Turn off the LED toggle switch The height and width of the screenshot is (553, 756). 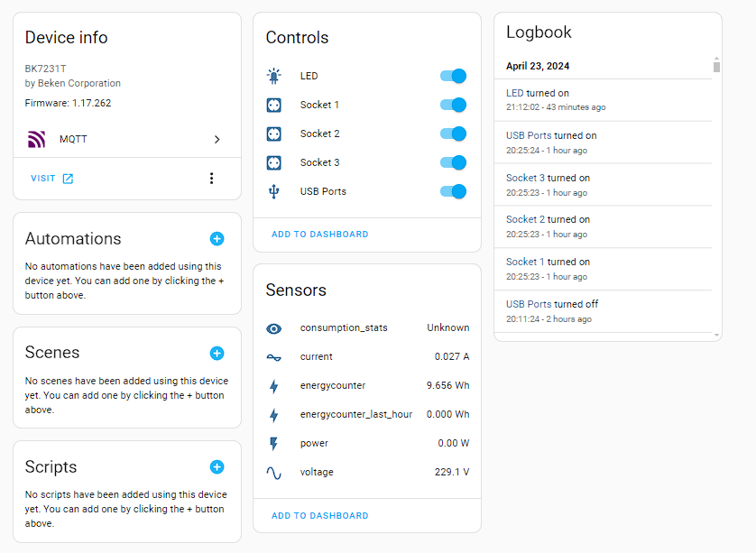[x=453, y=76]
